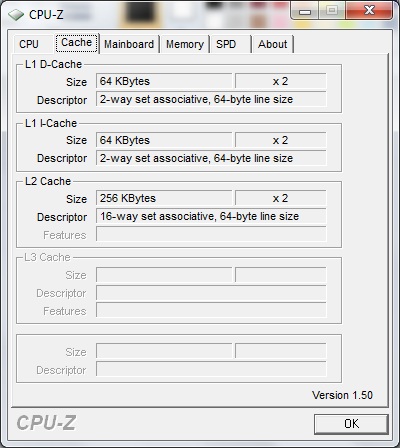Click the OK button
Image resolution: width=400 pixels, height=448 pixels.
(x=351, y=424)
